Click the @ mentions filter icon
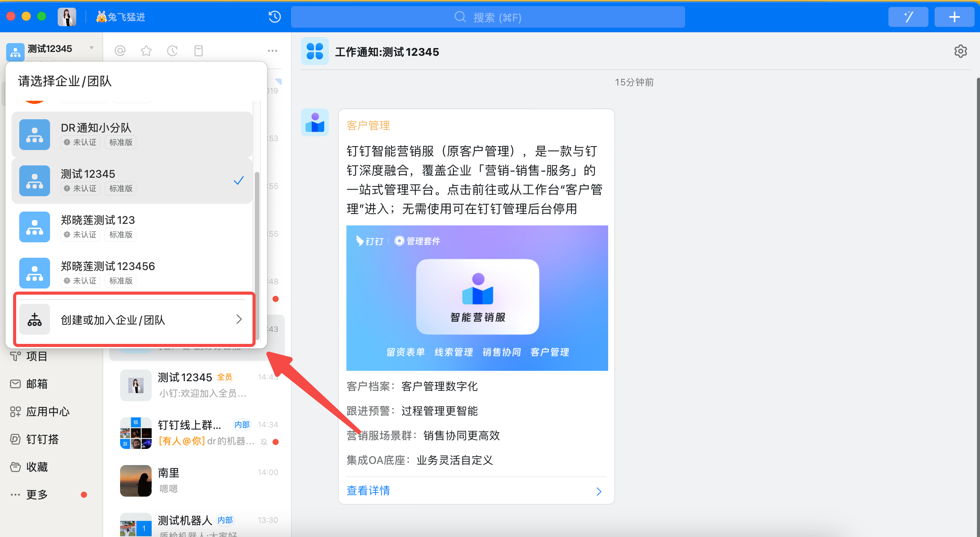 click(120, 51)
